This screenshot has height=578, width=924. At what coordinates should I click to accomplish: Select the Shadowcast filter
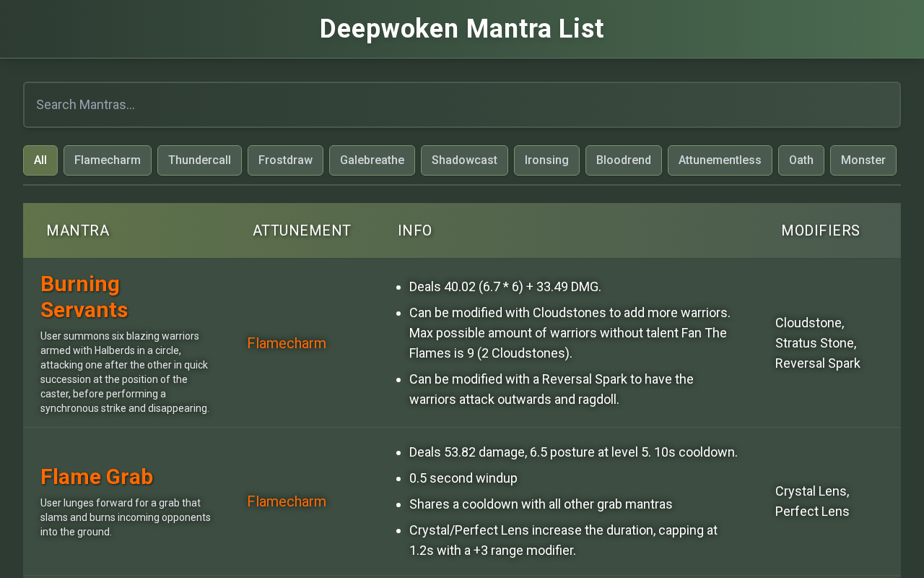pos(464,160)
